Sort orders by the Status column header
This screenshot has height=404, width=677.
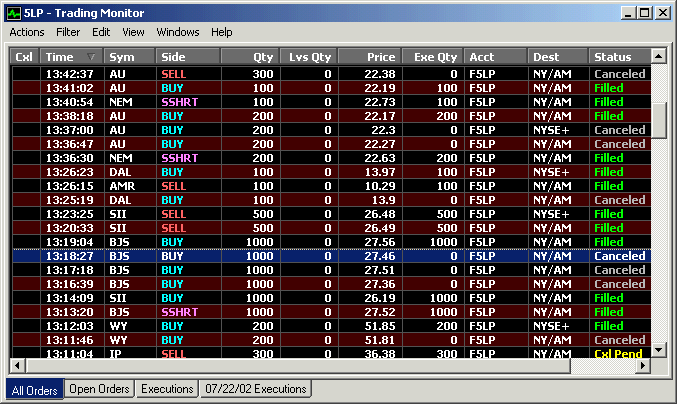(x=618, y=57)
